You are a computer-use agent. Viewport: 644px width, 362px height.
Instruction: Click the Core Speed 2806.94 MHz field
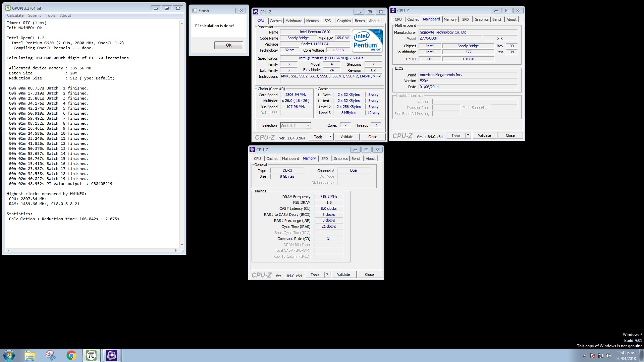click(296, 95)
